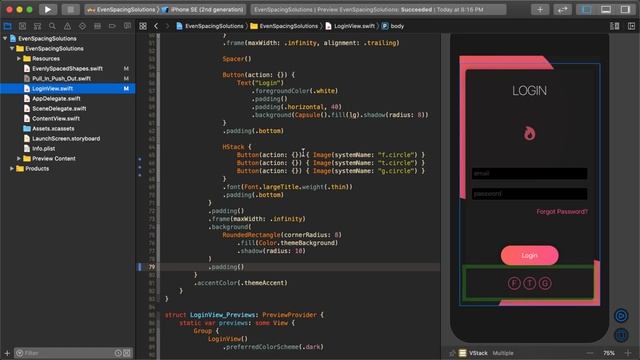The width and height of the screenshot is (640, 360).
Task: Click the Forgot Password link in the preview
Action: [562, 211]
